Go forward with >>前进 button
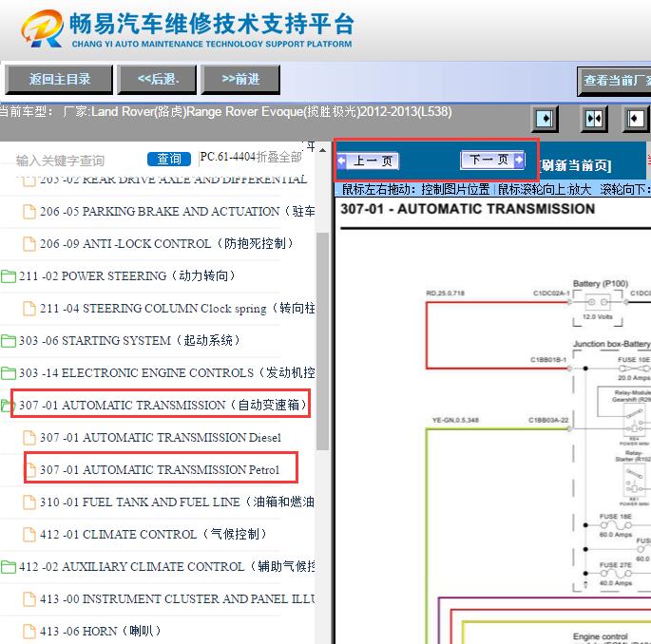Screen dimensions: 651x644 pyautogui.click(x=240, y=79)
